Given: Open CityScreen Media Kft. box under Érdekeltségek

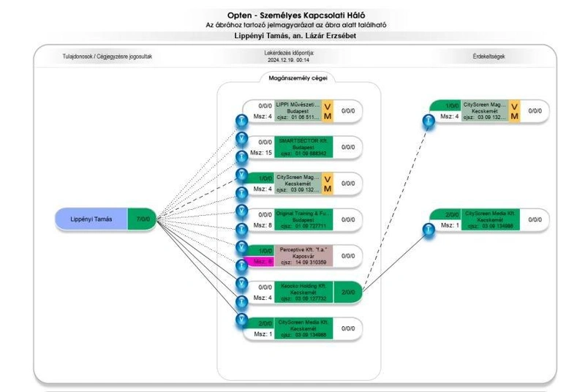Looking at the screenshot, I should [491, 220].
